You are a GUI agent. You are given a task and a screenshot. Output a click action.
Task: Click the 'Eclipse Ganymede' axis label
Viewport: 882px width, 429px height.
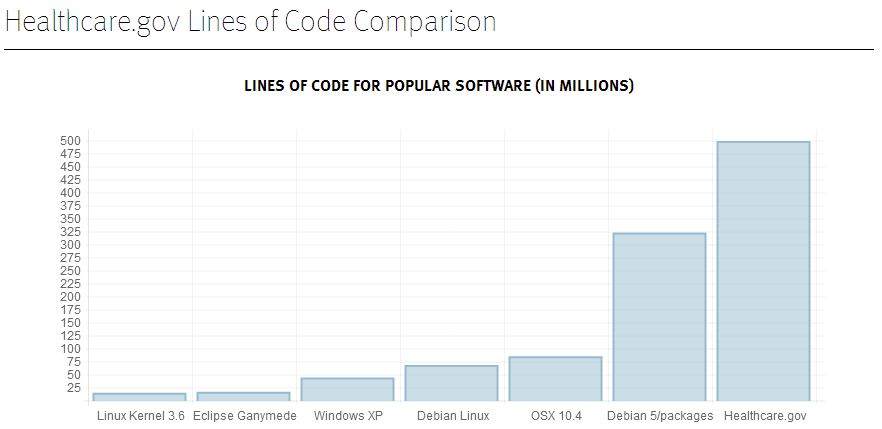pos(245,417)
